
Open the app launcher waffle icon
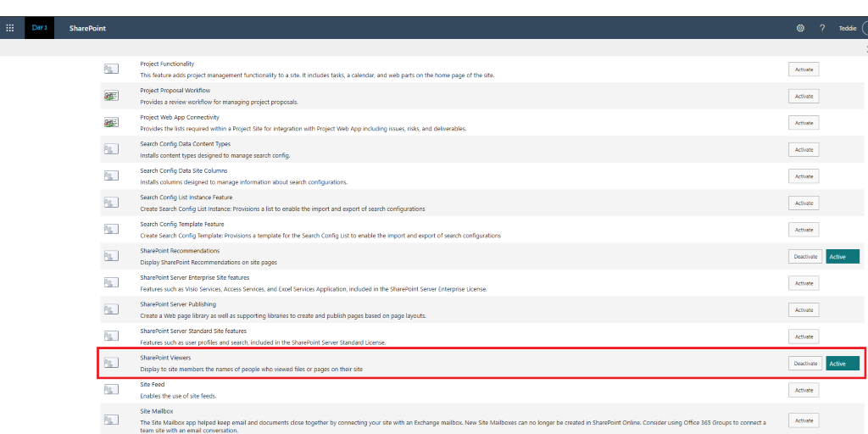[x=10, y=28]
